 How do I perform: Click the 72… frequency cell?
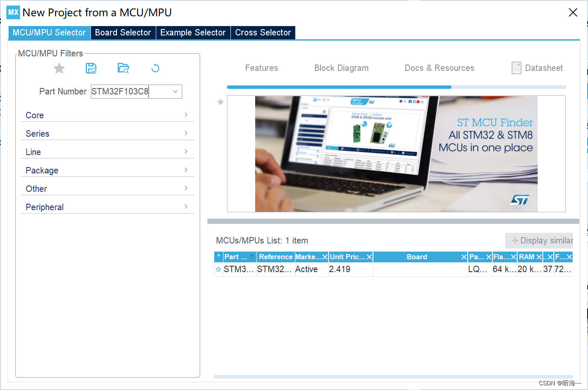[x=563, y=270]
